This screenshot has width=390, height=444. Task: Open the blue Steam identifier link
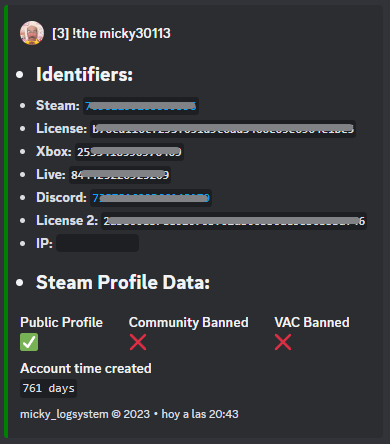(x=141, y=106)
